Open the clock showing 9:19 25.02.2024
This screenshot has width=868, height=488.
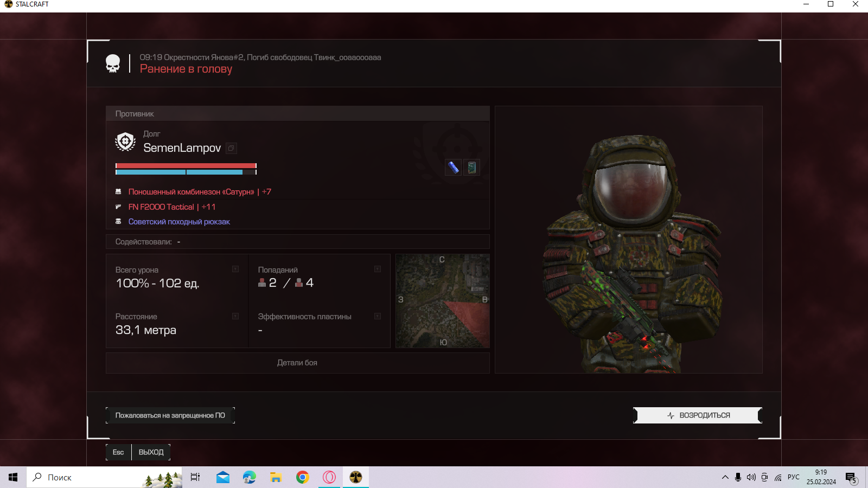pos(821,477)
